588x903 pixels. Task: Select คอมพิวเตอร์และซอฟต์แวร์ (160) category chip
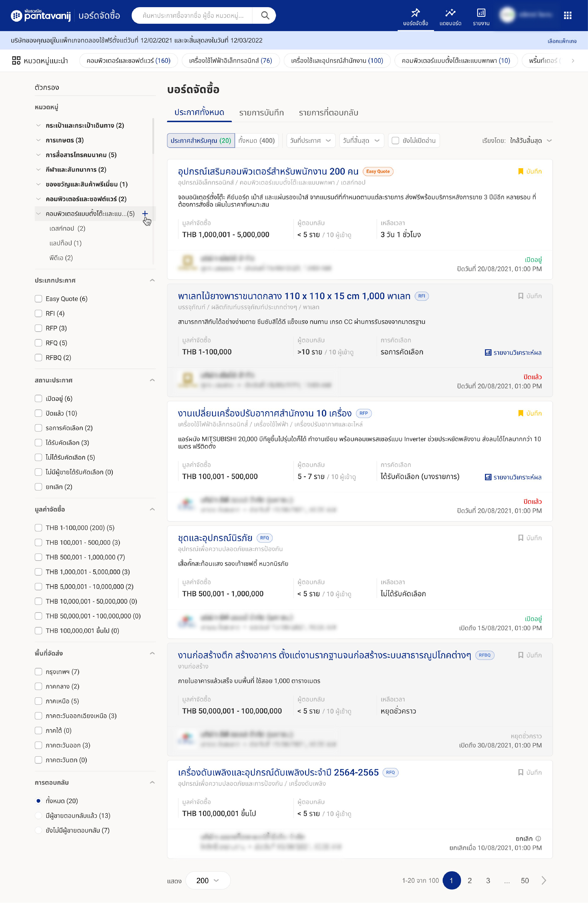point(128,60)
